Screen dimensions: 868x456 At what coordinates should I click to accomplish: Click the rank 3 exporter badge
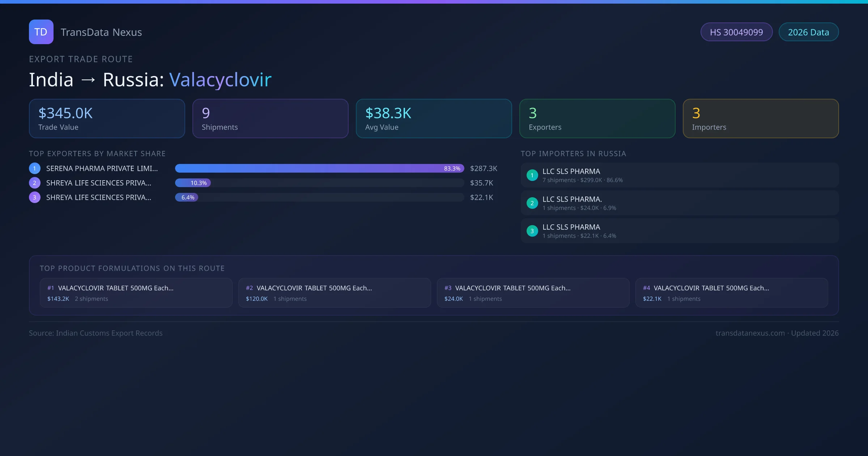point(35,197)
